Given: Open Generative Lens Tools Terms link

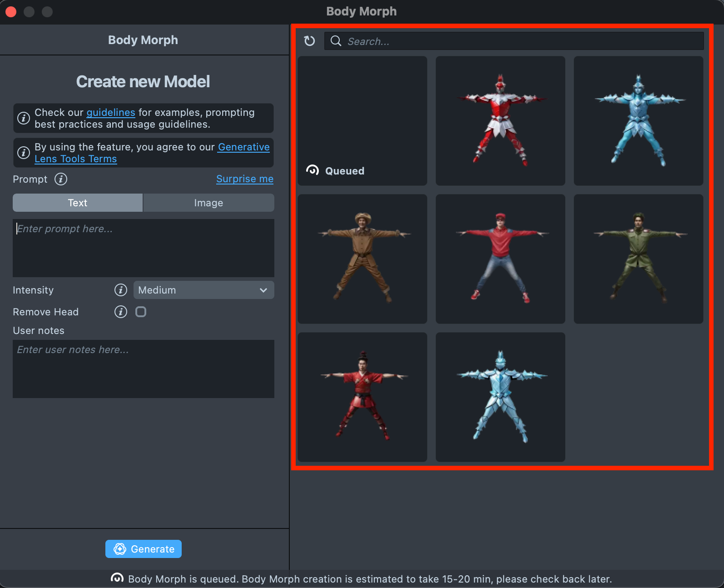Looking at the screenshot, I should (243, 147).
